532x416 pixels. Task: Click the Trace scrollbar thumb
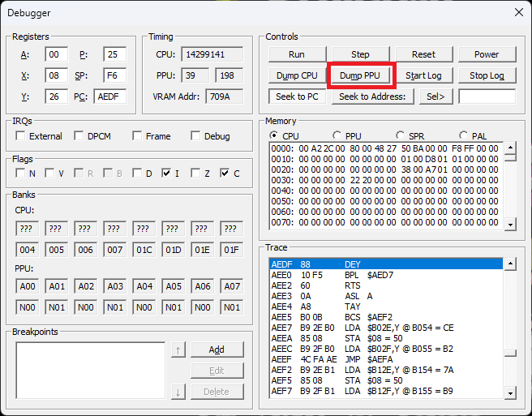(510, 354)
